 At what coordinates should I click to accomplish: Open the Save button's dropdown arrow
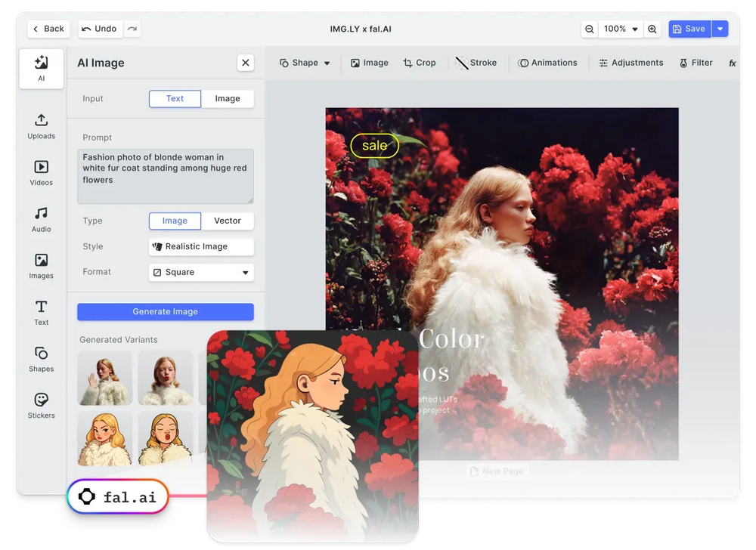(720, 29)
